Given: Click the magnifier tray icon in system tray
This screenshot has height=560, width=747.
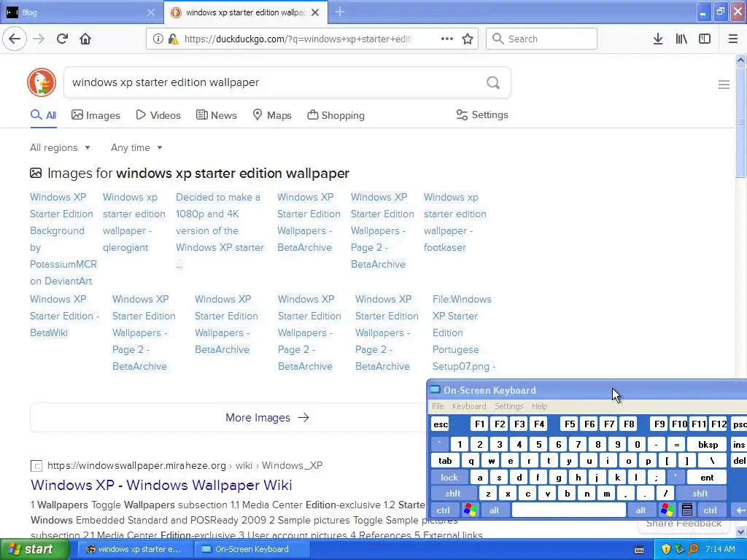Looking at the screenshot, I should 693,549.
